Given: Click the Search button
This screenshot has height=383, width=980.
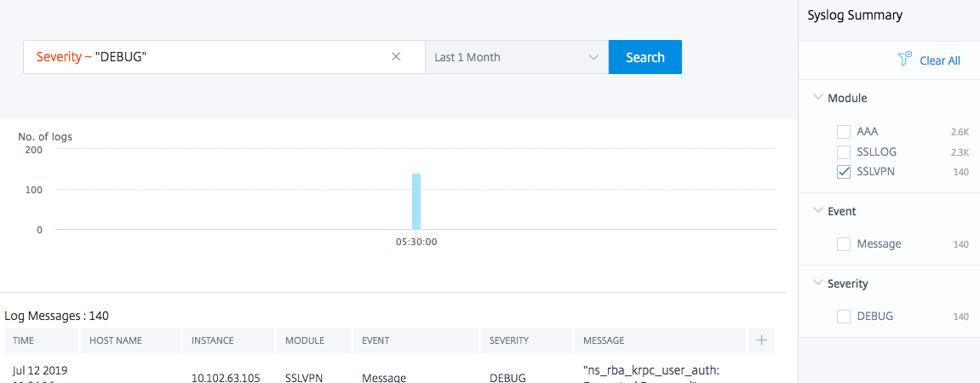Looking at the screenshot, I should 645,57.
